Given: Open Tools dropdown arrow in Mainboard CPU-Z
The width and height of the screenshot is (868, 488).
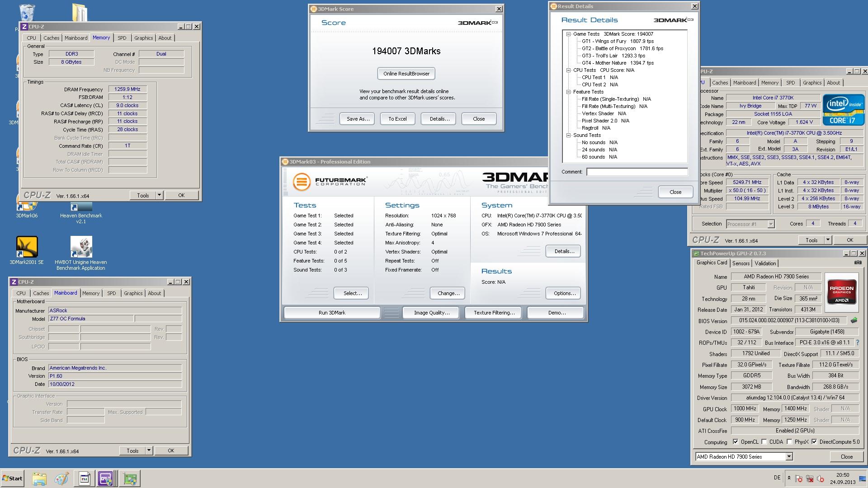Looking at the screenshot, I should [149, 450].
